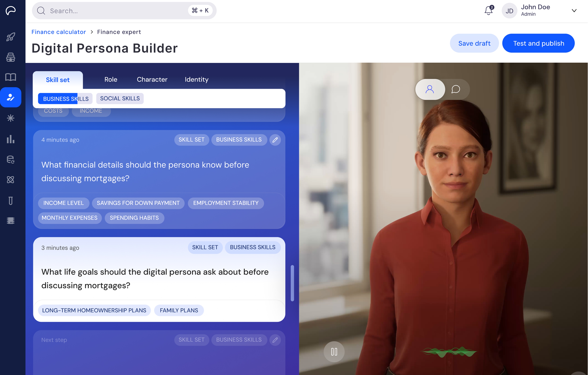588x375 pixels.
Task: Click Test and publish button
Action: click(538, 43)
